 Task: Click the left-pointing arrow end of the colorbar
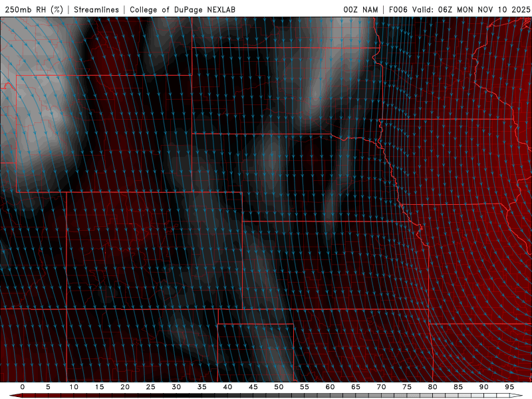click(16, 396)
